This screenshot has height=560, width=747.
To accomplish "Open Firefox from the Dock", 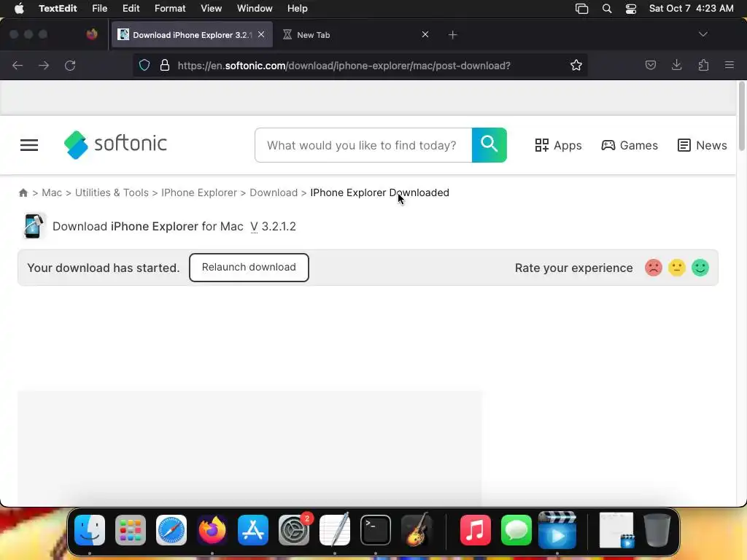I will coord(212,530).
